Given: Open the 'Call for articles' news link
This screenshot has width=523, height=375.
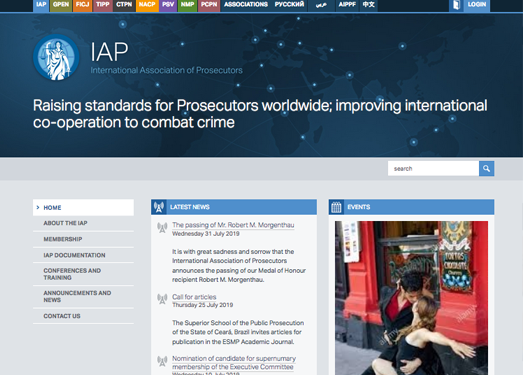Looking at the screenshot, I should click(194, 297).
